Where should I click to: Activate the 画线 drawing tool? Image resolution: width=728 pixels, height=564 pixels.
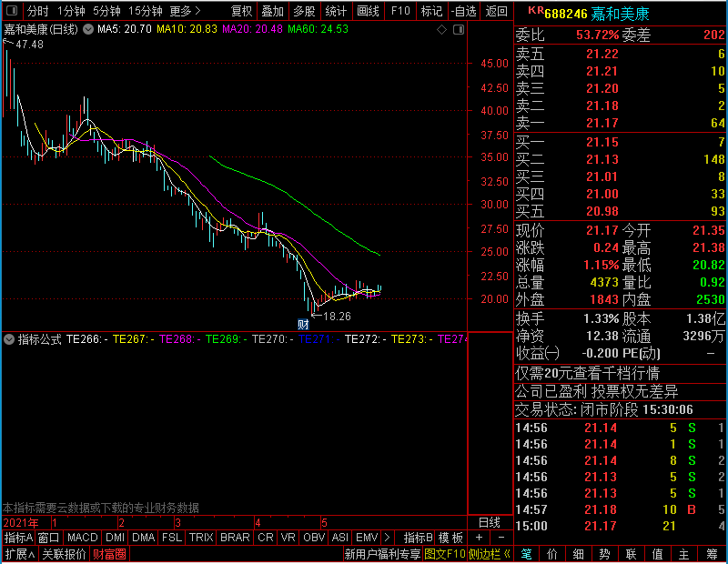click(x=369, y=11)
